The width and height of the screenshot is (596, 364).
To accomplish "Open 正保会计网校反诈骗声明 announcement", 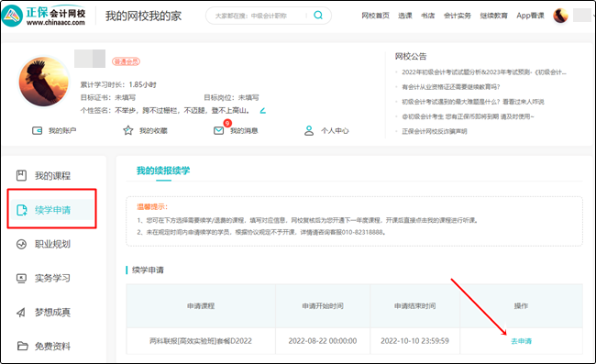I will coord(435,131).
